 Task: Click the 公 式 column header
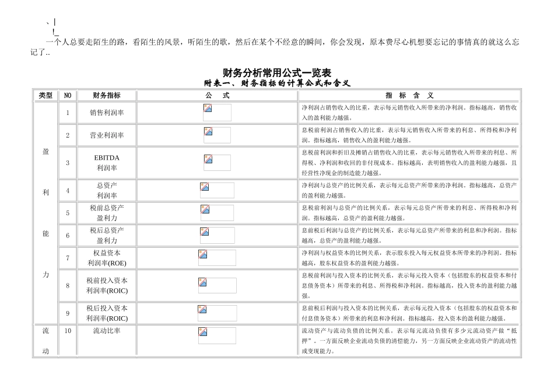tap(218, 96)
